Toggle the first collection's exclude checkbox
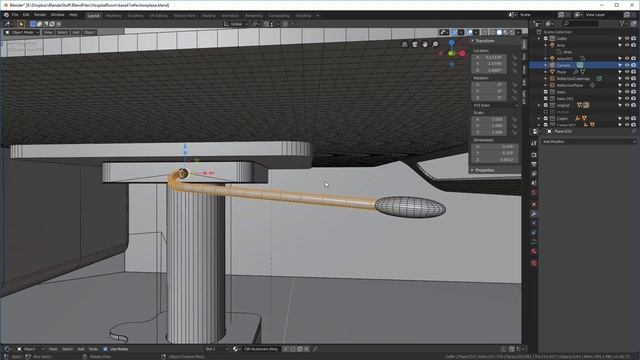This screenshot has height=360, width=640. [546, 38]
